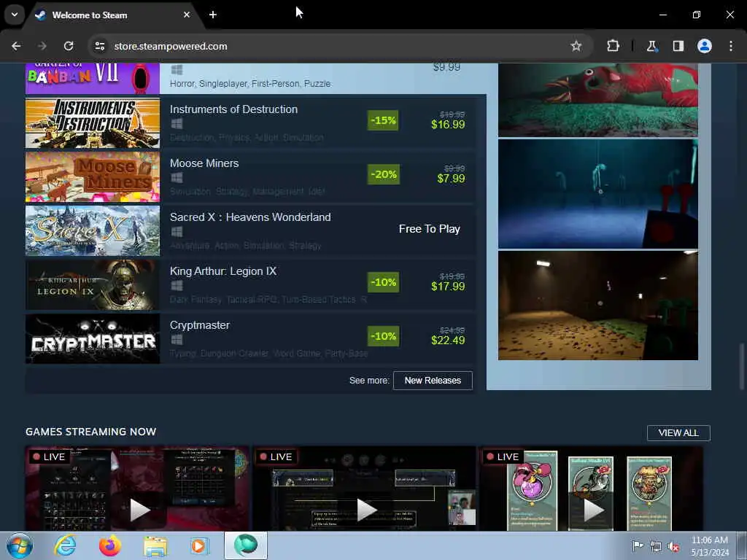This screenshot has width=747, height=560.
Task: Open the Windows Start button
Action: tap(19, 545)
